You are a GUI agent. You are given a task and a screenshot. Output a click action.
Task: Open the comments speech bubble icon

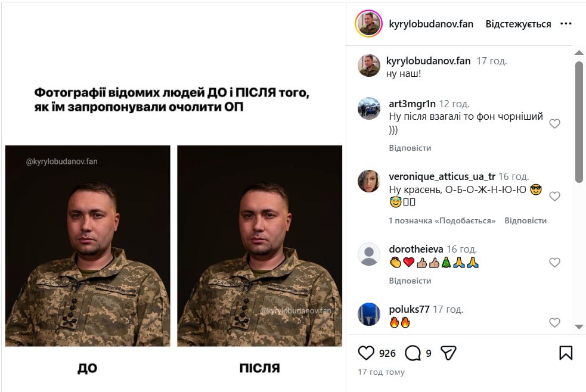[413, 353]
